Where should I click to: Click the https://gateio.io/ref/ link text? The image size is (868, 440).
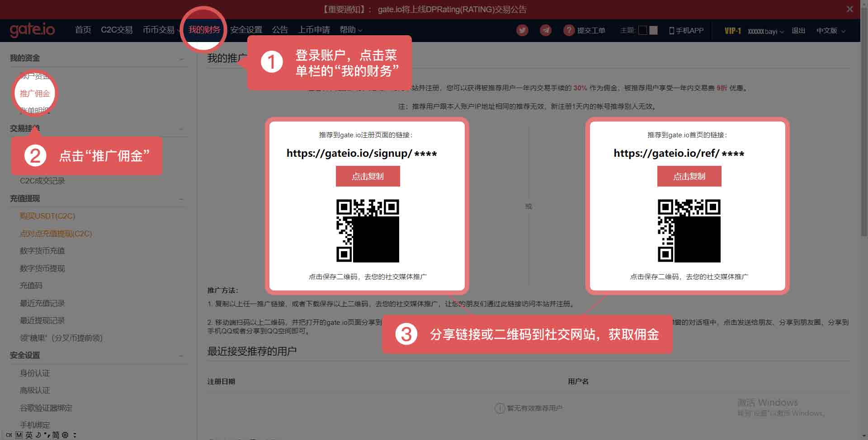[x=679, y=153]
